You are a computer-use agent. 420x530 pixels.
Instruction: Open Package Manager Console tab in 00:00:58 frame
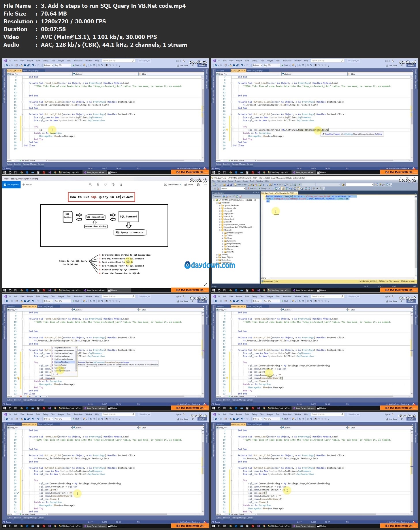(33, 164)
